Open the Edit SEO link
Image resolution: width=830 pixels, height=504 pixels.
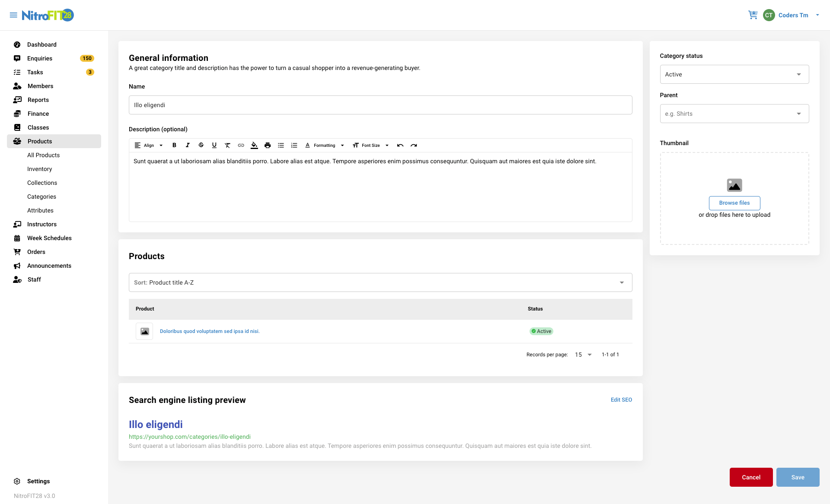[621, 400]
